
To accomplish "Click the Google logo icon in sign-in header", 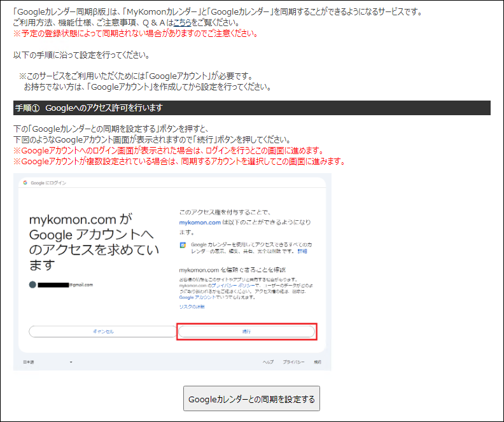I will point(25,183).
